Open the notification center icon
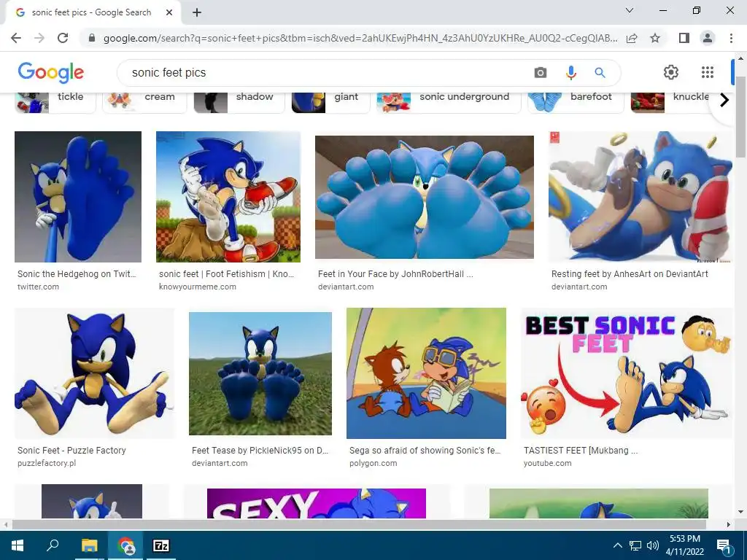This screenshot has height=560, width=747. 724,546
